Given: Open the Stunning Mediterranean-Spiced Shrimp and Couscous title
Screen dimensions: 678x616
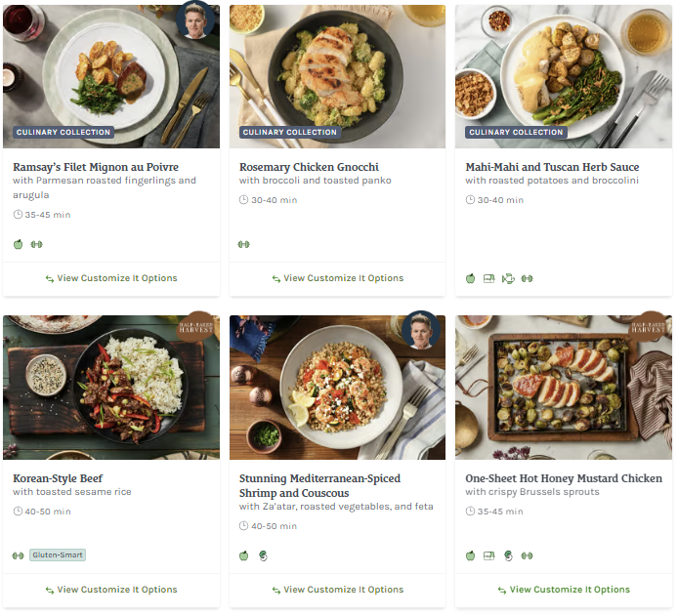Looking at the screenshot, I should coord(319,486).
